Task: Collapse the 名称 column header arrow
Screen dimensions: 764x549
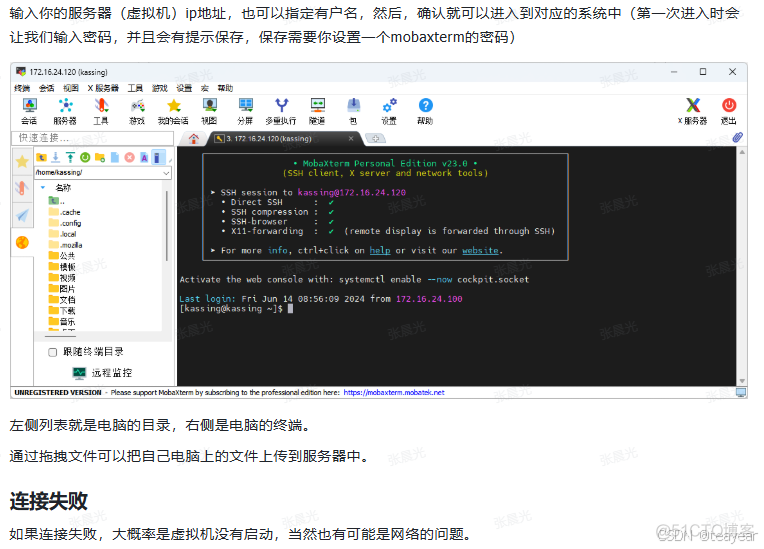Action: 43,188
